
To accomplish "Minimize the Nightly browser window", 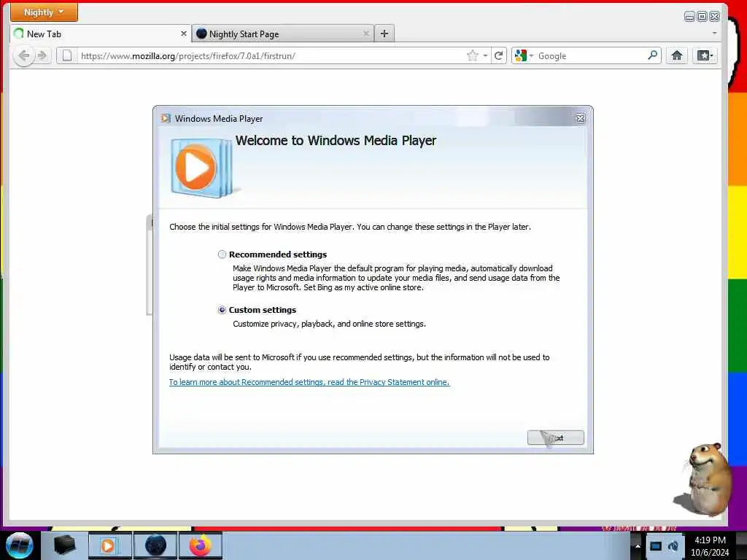I will pos(689,17).
